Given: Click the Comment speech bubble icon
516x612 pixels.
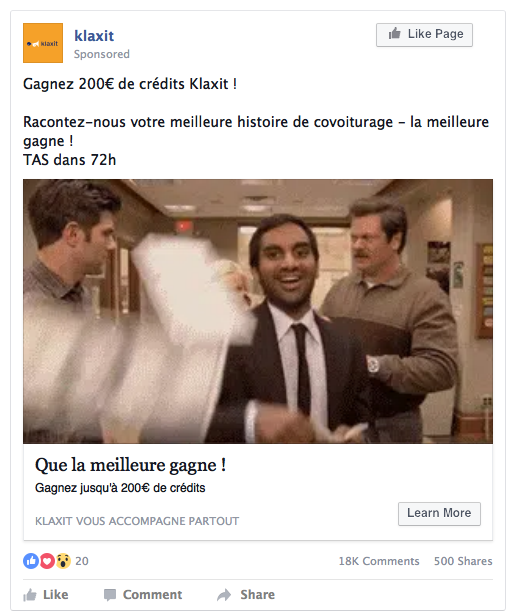Looking at the screenshot, I should [x=110, y=595].
